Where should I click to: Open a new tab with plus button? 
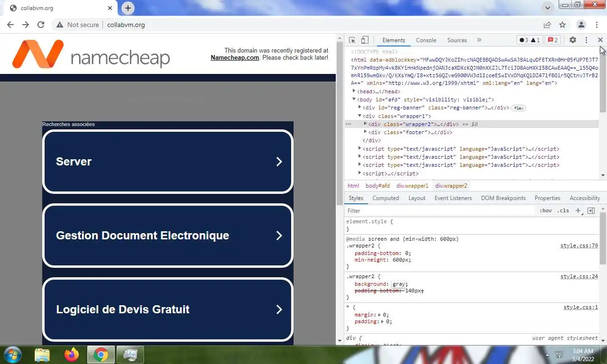click(x=128, y=8)
